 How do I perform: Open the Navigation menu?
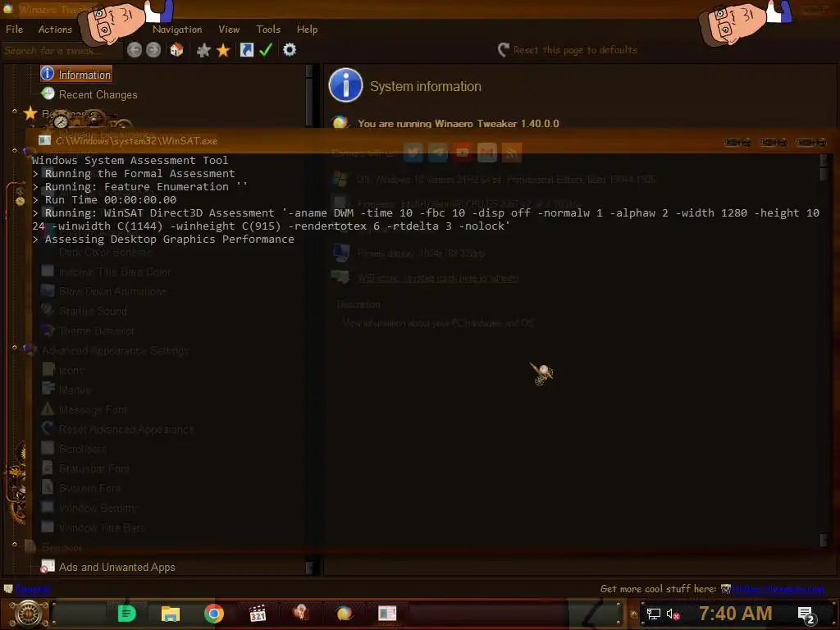point(177,29)
